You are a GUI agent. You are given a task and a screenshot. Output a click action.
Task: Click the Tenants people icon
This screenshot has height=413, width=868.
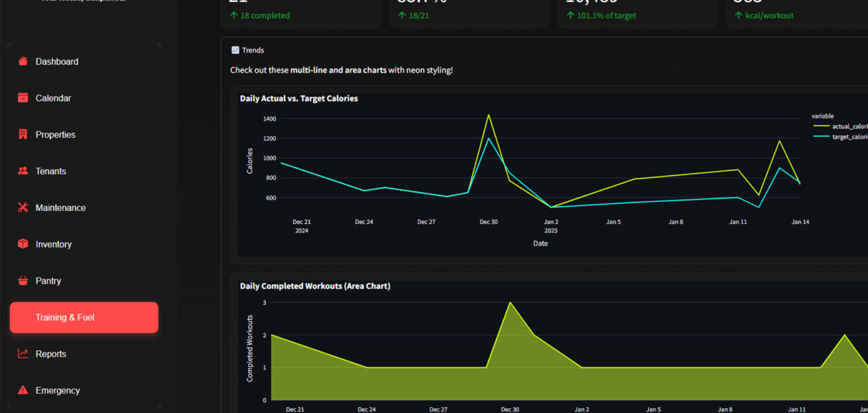(x=23, y=172)
